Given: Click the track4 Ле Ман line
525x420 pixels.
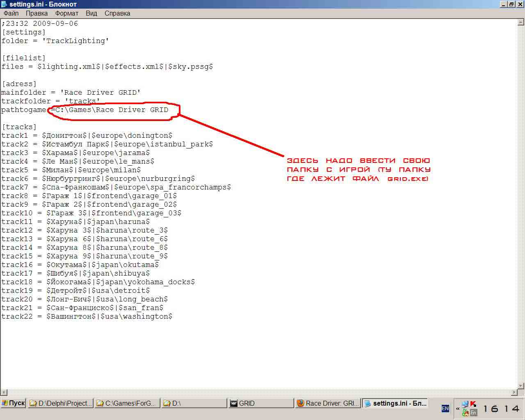Looking at the screenshot, I should tap(78, 161).
